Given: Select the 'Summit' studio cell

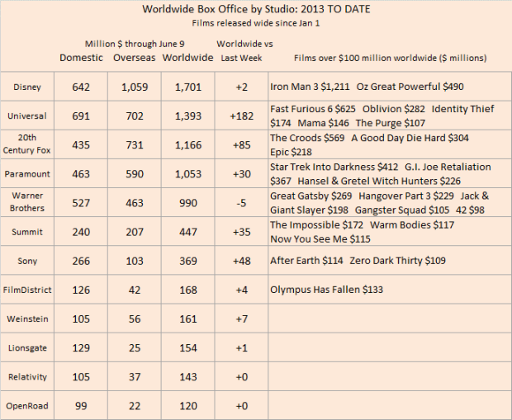Looking at the screenshot, I should click(27, 232).
